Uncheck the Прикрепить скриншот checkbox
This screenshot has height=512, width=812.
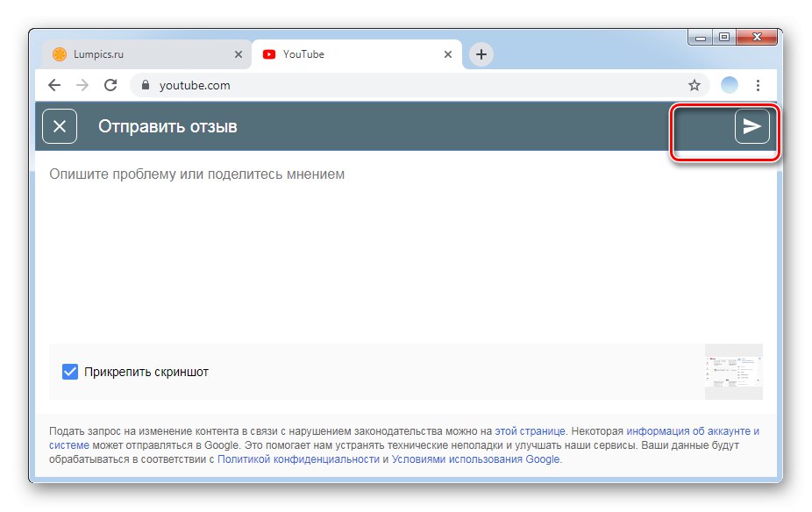point(70,371)
